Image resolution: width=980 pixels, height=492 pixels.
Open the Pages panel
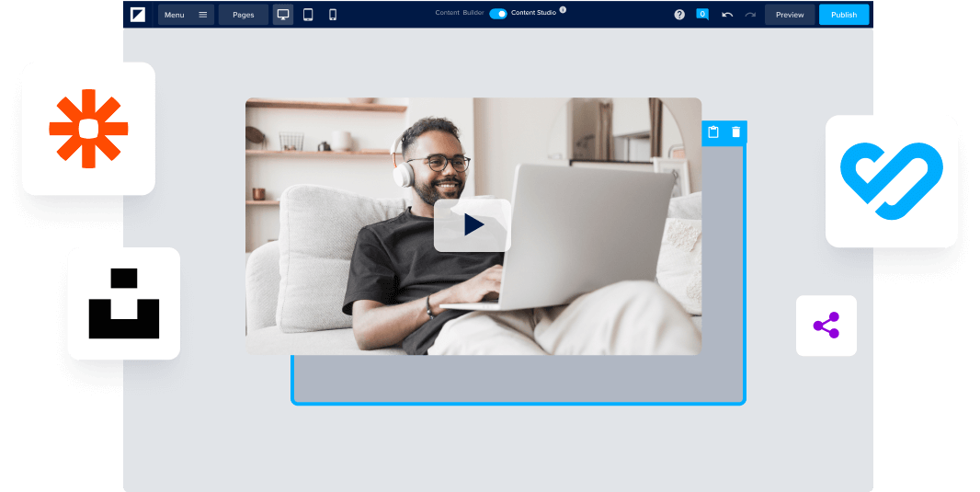244,15
